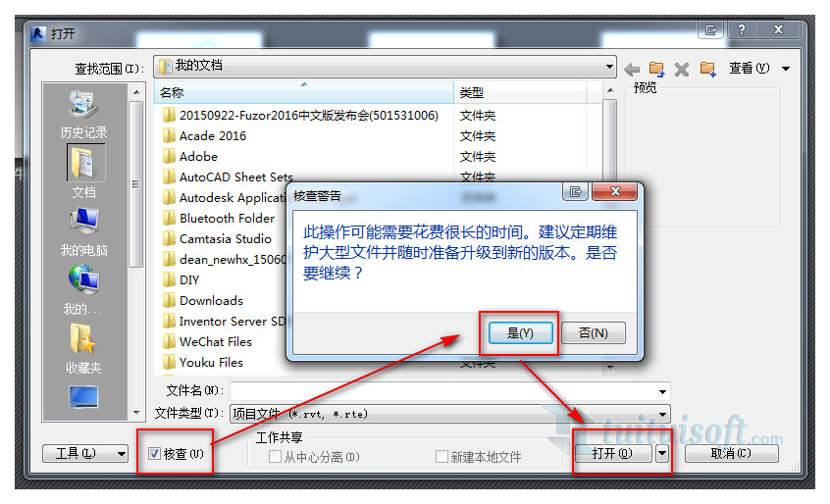Viewport: 830px width, 504px height.
Task: Select the 文档 documents places icon
Action: click(84, 173)
